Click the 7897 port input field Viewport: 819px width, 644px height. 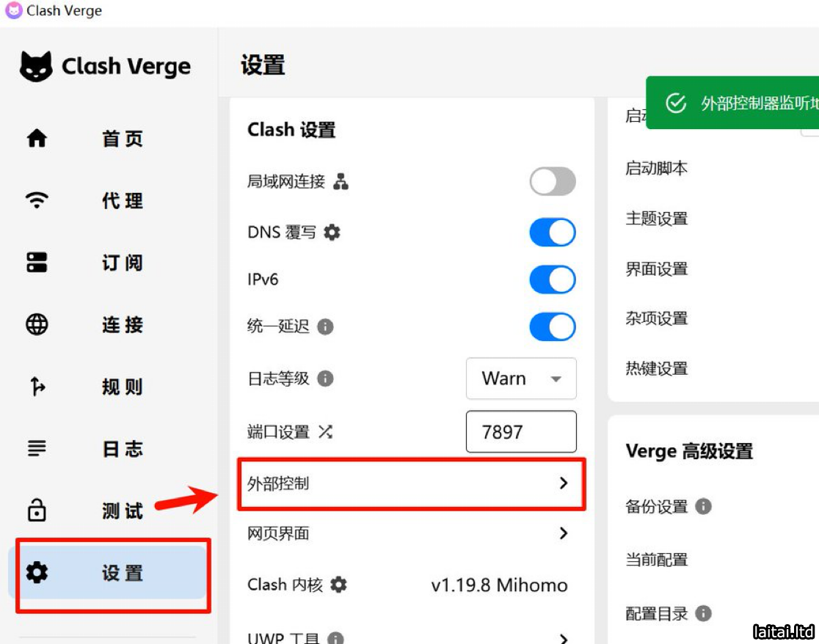pos(521,432)
